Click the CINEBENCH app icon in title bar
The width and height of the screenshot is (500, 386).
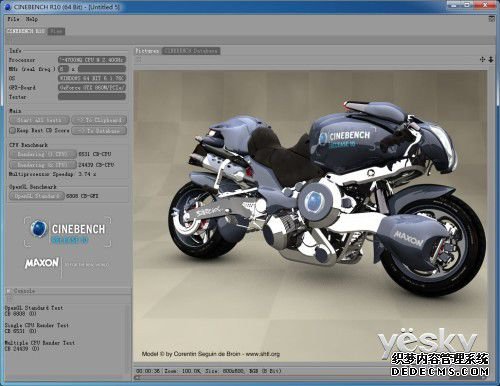pyautogui.click(x=9, y=7)
